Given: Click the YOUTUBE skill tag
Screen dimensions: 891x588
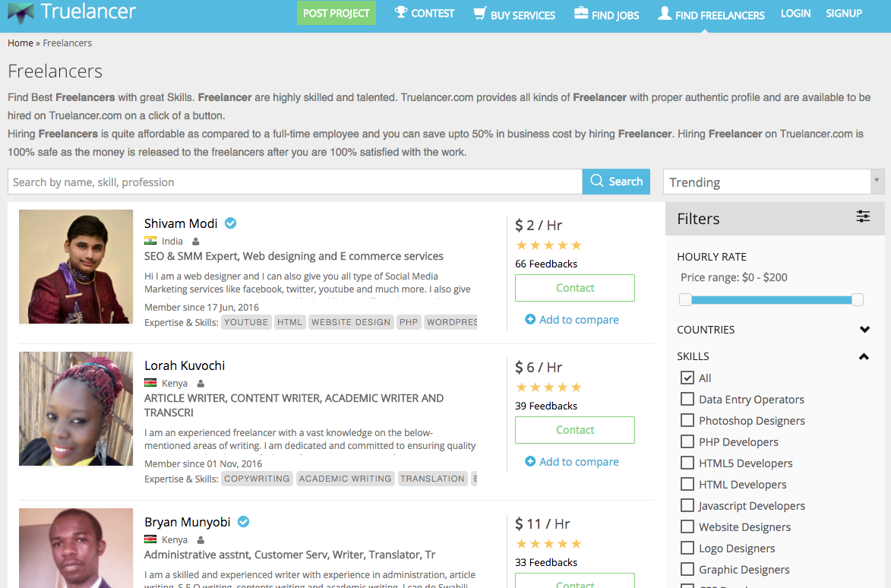Looking at the screenshot, I should pos(246,322).
